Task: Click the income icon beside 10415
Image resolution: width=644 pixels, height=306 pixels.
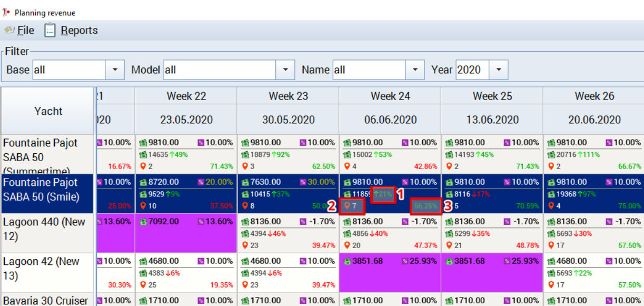Action: point(245,194)
